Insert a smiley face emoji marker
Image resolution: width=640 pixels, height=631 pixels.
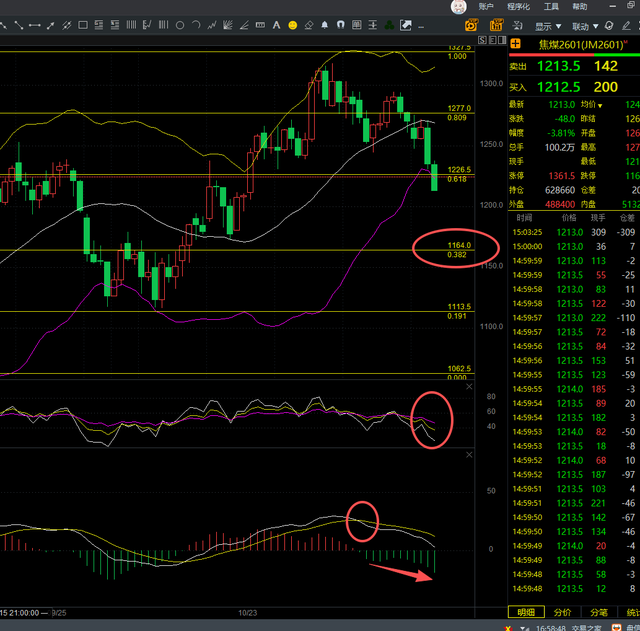click(293, 25)
